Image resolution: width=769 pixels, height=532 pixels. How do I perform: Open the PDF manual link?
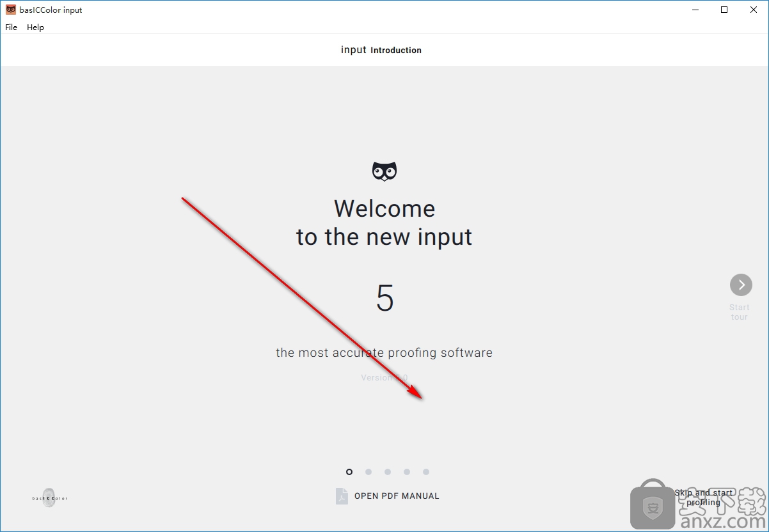[397, 496]
